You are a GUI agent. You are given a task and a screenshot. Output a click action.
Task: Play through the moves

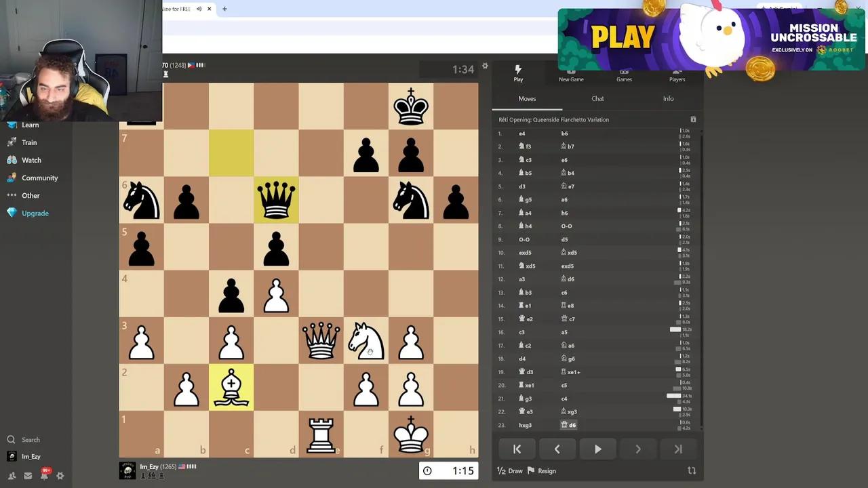597,449
